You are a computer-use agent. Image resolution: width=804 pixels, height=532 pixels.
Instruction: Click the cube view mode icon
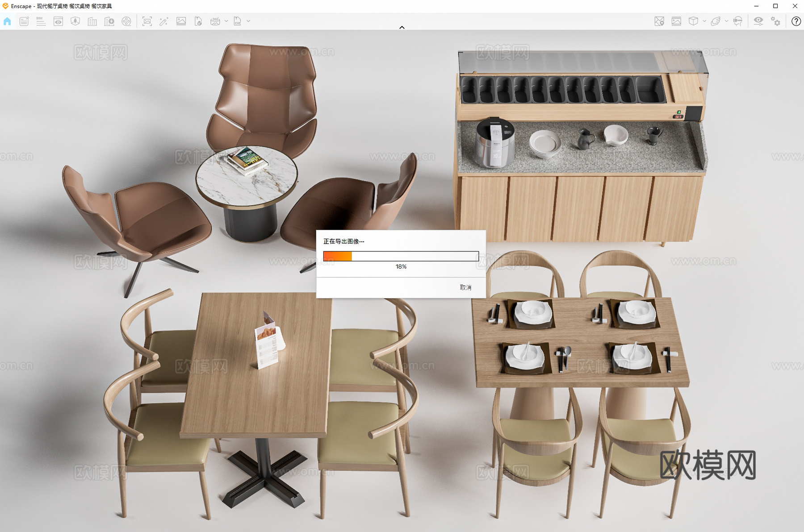693,21
